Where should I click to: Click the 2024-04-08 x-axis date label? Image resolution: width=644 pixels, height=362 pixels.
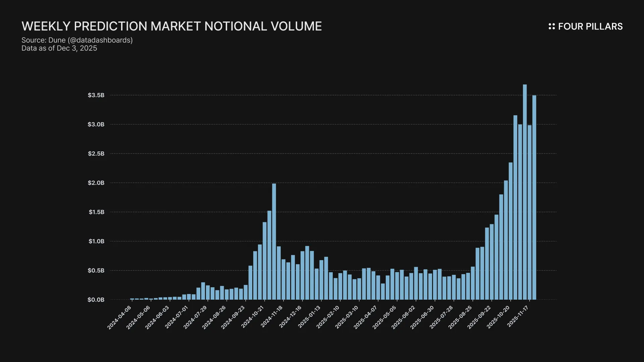pyautogui.click(x=119, y=318)
